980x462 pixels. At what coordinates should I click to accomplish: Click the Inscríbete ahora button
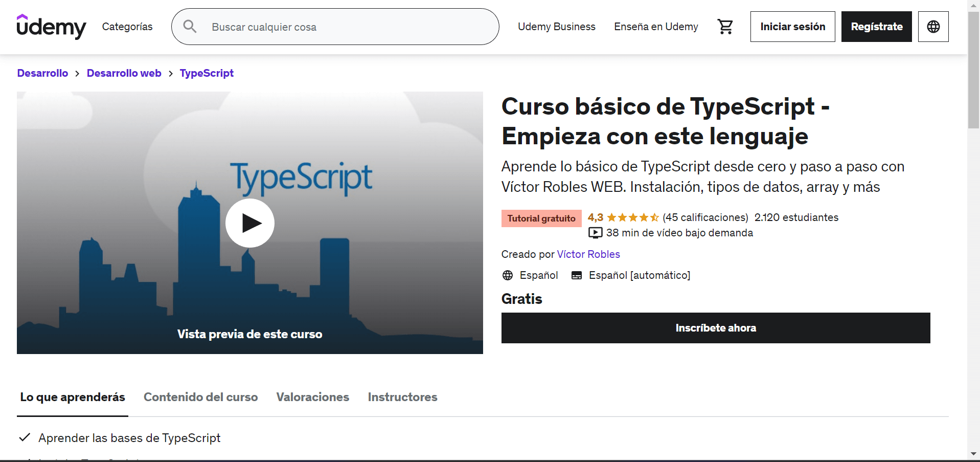(x=716, y=328)
